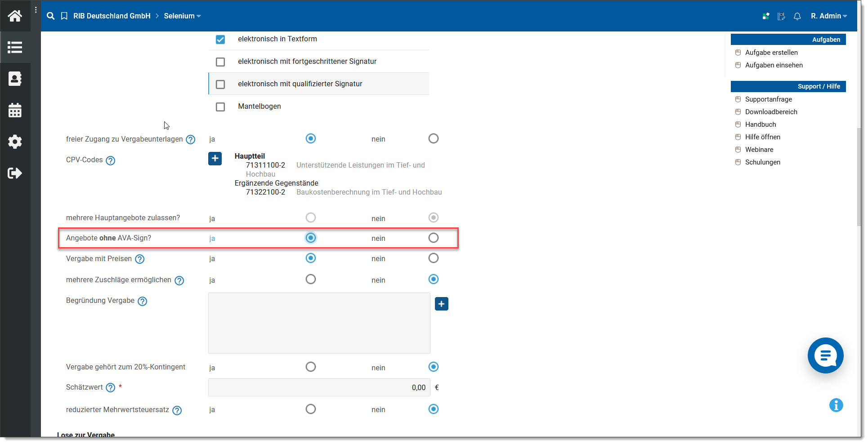Viewport: 868px width, 444px height.
Task: Open Handbuch link
Action: tap(761, 124)
